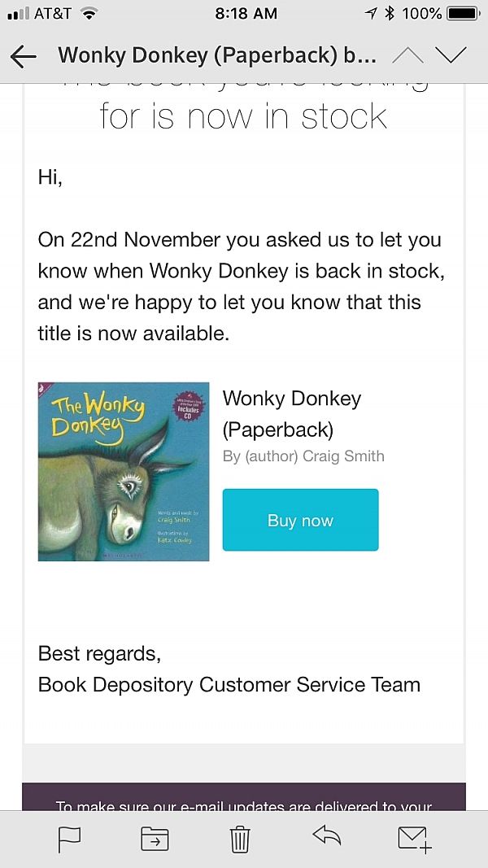Open reply options with the reply arrow

pyautogui.click(x=327, y=836)
